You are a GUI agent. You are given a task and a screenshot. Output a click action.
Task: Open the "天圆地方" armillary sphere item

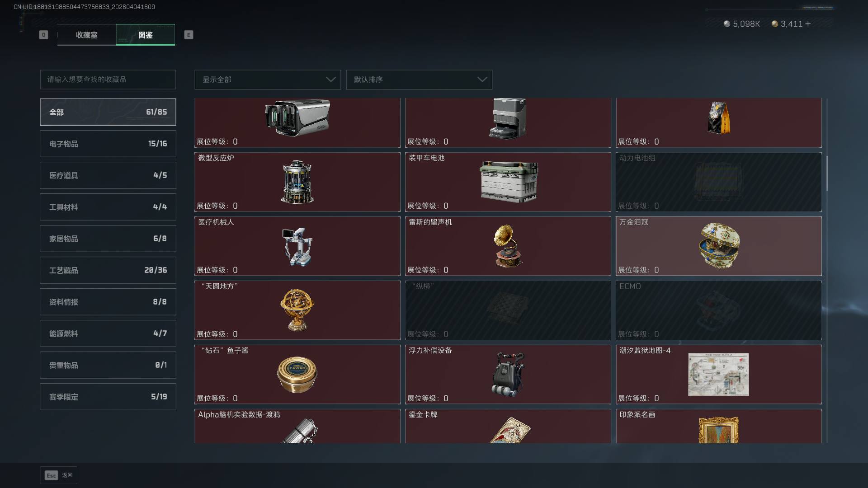click(297, 310)
